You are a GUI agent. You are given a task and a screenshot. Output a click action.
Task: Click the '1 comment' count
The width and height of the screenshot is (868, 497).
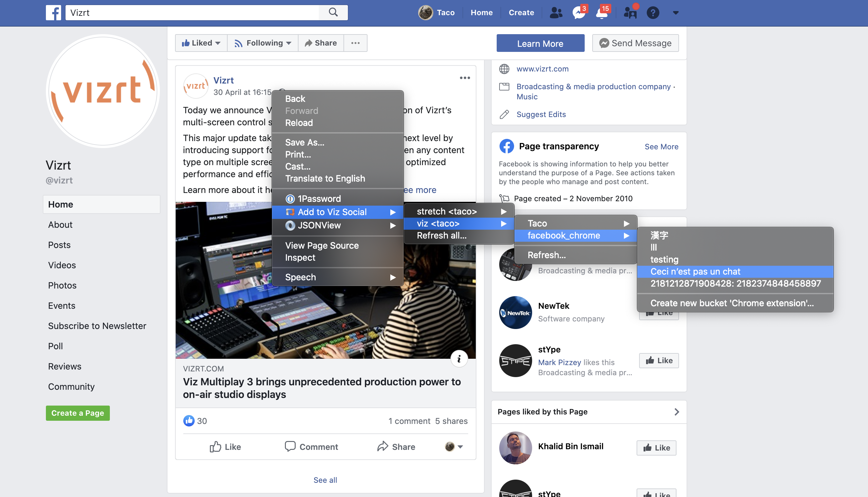coord(409,421)
